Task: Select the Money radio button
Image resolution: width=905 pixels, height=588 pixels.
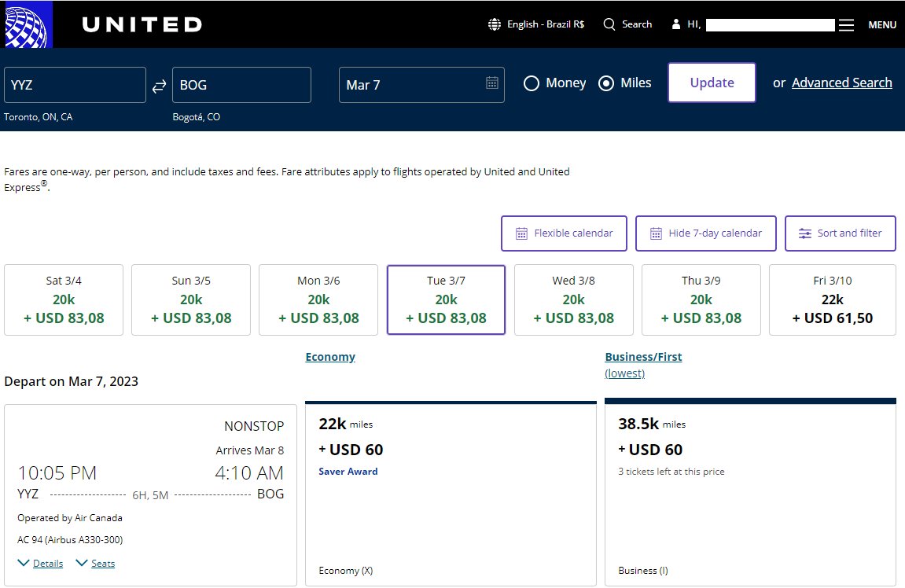Action: pos(531,83)
